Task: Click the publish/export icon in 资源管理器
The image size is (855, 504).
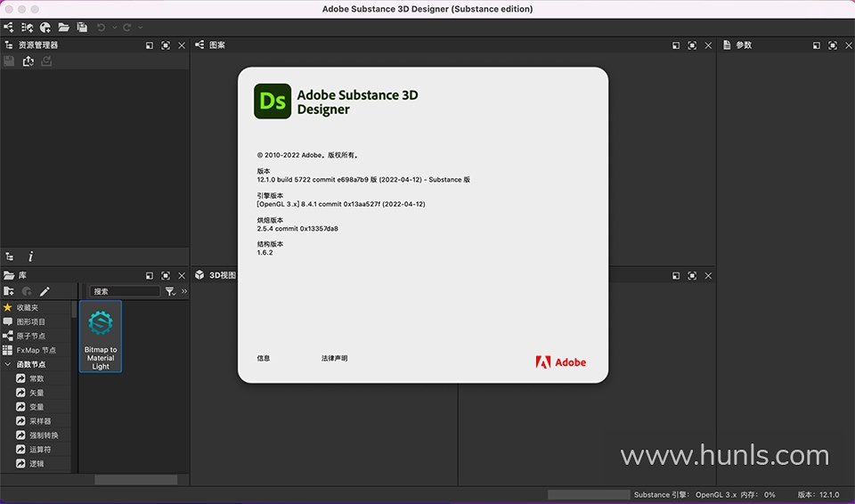Action: pyautogui.click(x=28, y=61)
